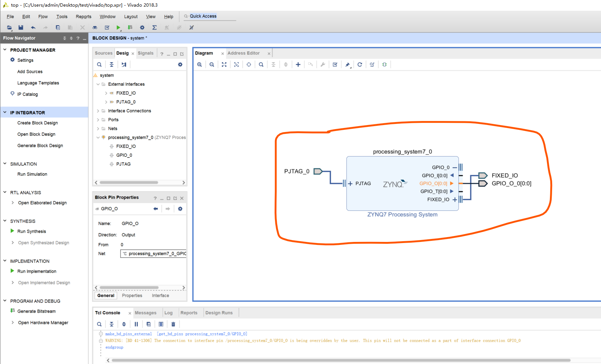
Task: Expand the Interface Connections tree node
Action: point(98,111)
